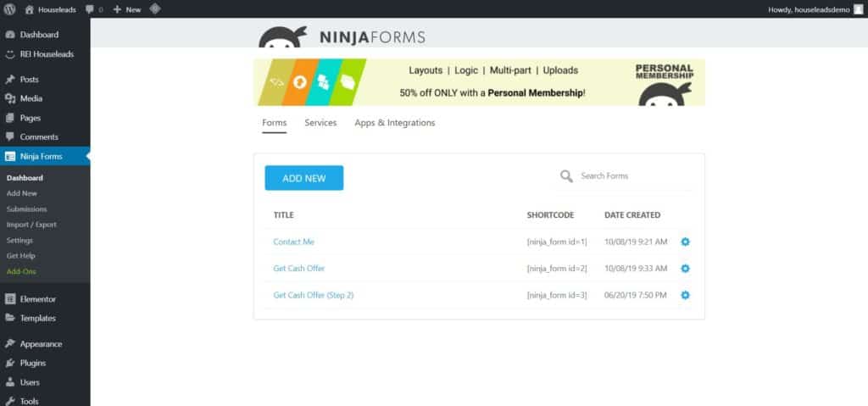
Task: Open comments bubble in admin bar
Action: (90, 9)
